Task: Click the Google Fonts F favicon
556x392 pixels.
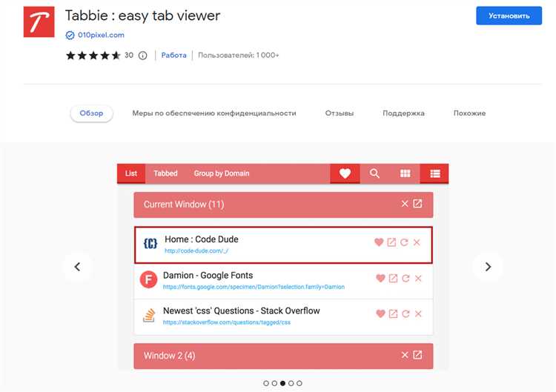Action: (x=148, y=279)
